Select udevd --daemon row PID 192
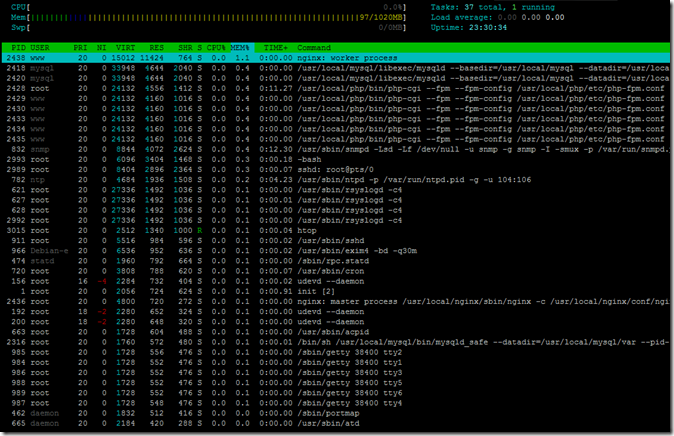Image resolution: width=674 pixels, height=436 pixels. click(336, 312)
